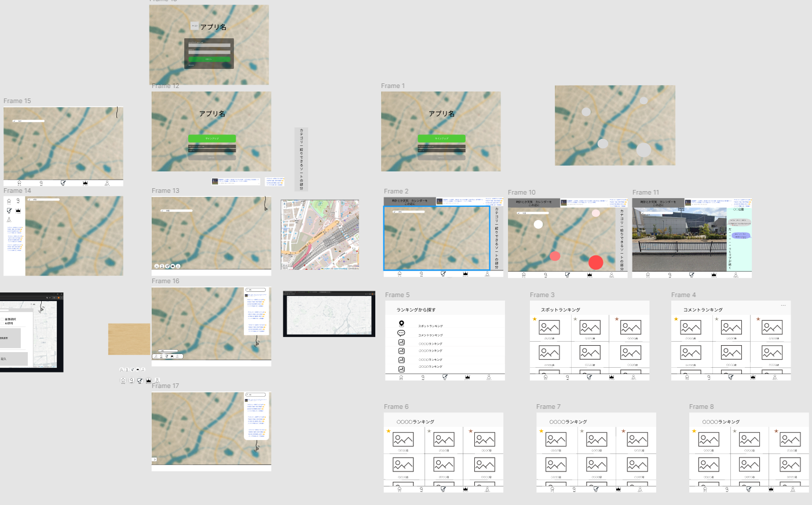This screenshot has height=505, width=812.
Task: Click the location pin icon in Frame 5
Action: 401,324
